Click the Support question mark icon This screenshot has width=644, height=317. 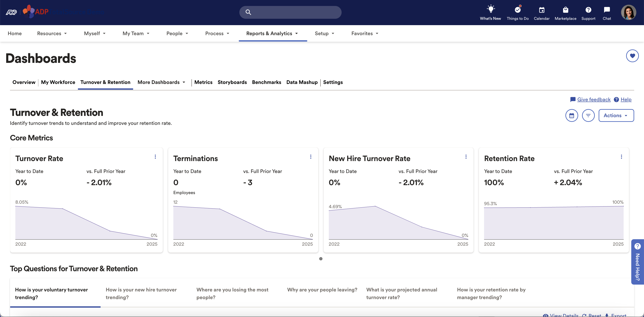click(x=588, y=10)
